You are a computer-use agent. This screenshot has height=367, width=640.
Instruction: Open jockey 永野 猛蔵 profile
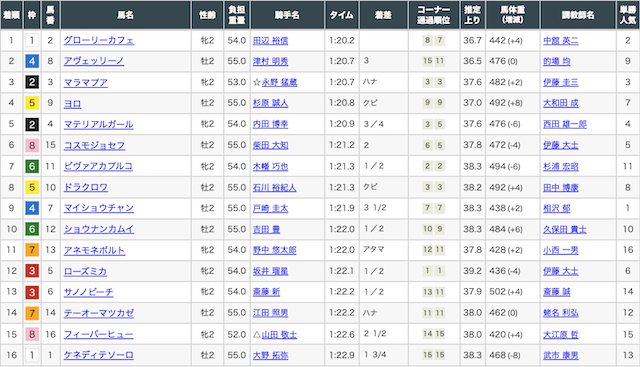click(x=279, y=82)
